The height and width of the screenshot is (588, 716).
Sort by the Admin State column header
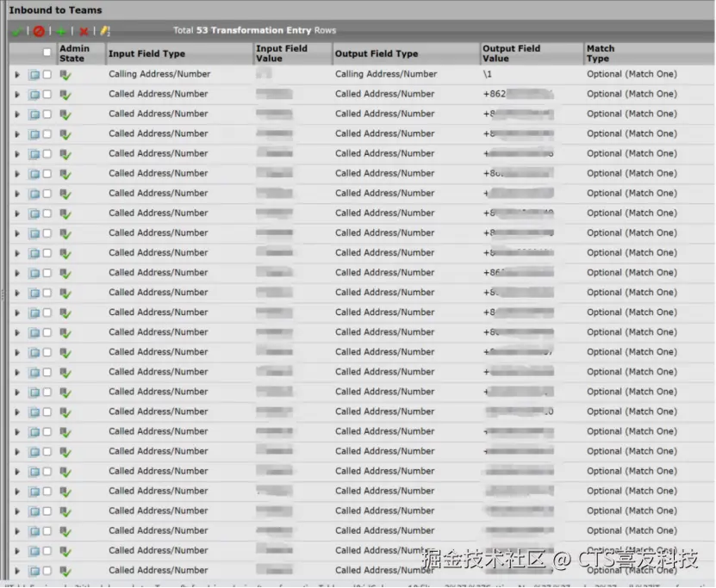(74, 53)
